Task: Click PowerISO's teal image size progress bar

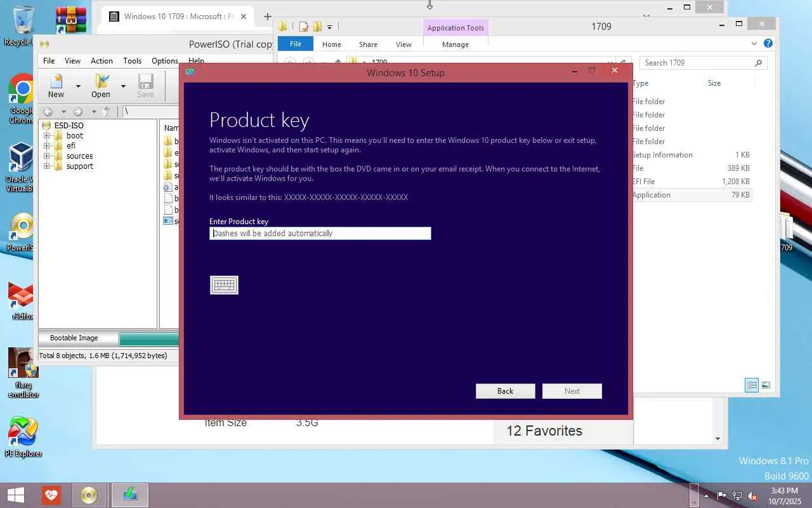Action: (x=149, y=338)
